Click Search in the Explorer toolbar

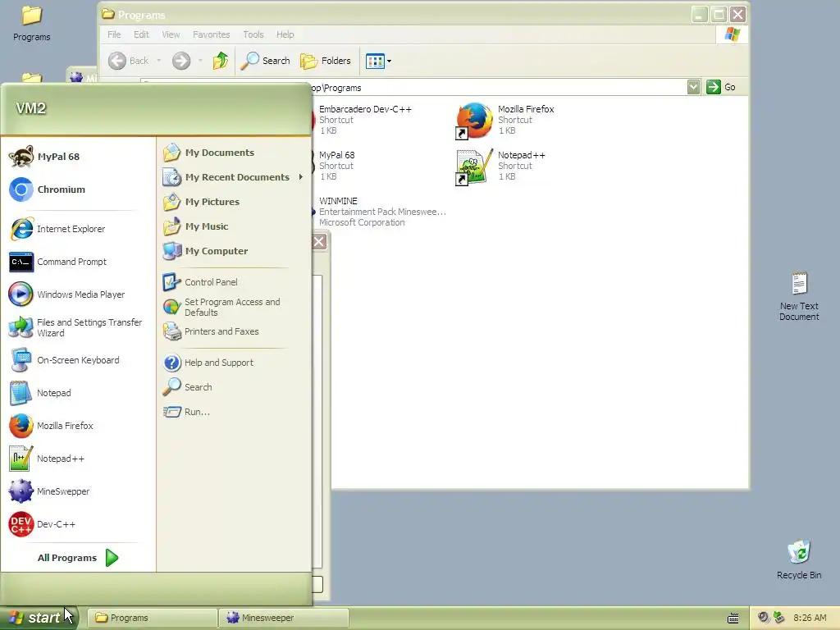coord(265,61)
